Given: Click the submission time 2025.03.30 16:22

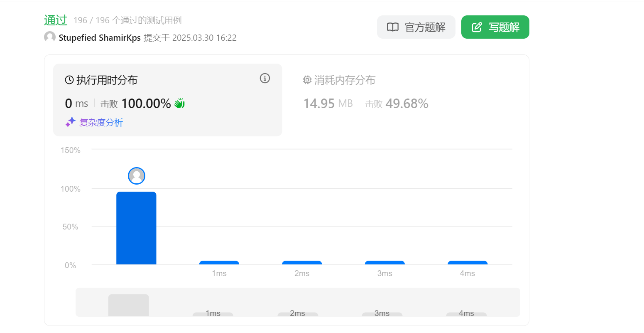Looking at the screenshot, I should (204, 38).
